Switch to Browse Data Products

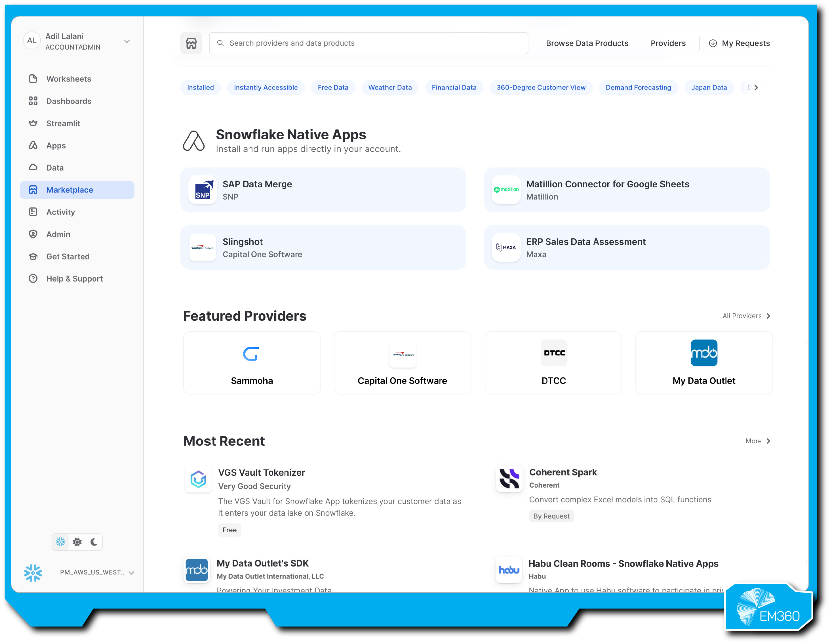click(x=587, y=43)
